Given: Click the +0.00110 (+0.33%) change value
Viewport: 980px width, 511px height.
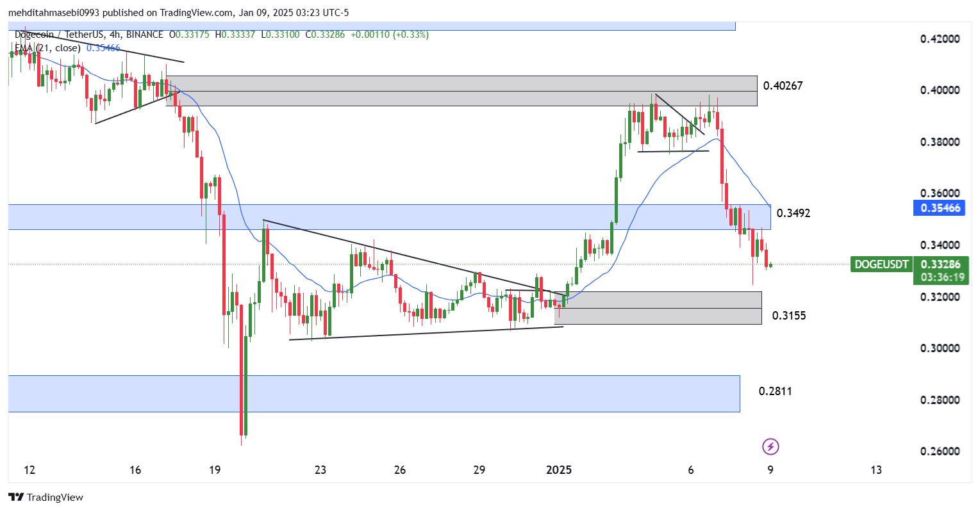Looking at the screenshot, I should point(388,35).
